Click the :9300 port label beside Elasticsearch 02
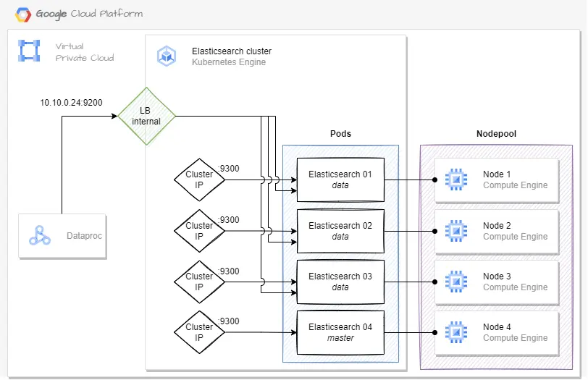 [x=228, y=220]
